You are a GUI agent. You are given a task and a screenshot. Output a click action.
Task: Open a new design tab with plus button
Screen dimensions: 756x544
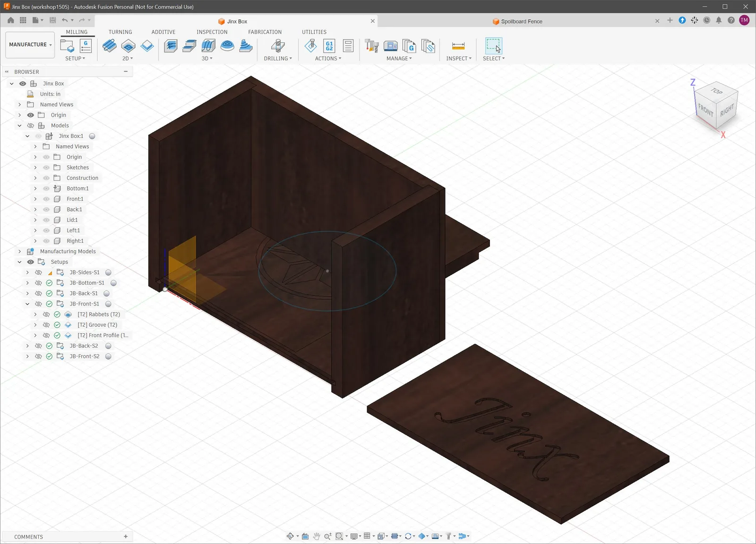(670, 20)
